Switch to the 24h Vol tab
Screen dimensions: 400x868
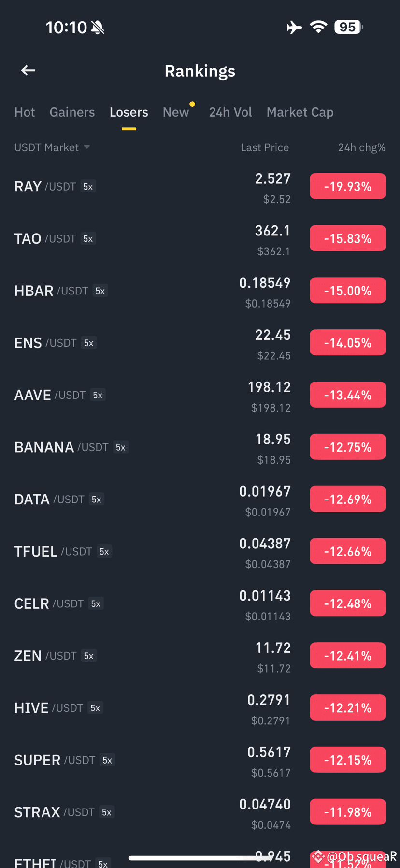(230, 112)
